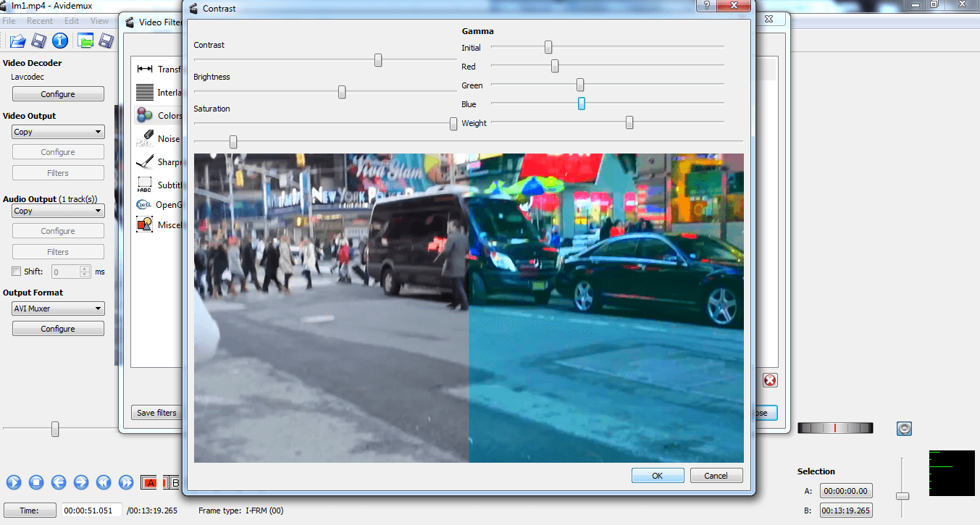Click the Gamma Weight slider handle
The width and height of the screenshot is (980, 525).
coord(629,122)
